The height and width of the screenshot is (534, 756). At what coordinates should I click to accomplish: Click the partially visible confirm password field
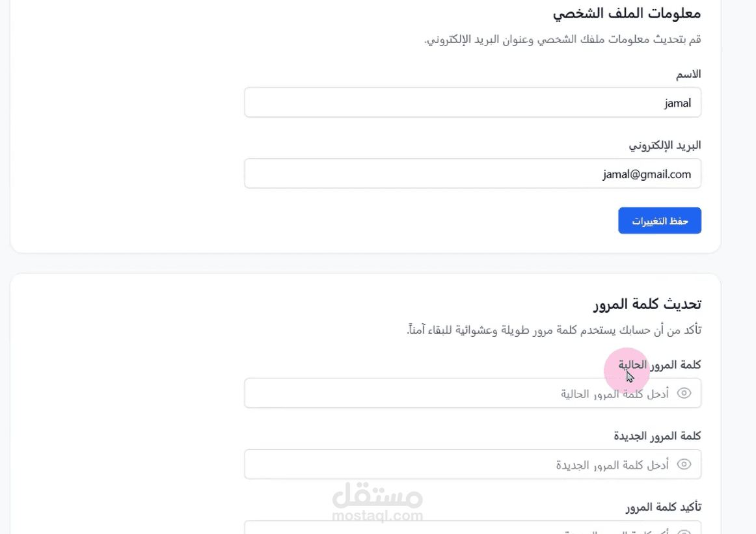pyautogui.click(x=455, y=528)
